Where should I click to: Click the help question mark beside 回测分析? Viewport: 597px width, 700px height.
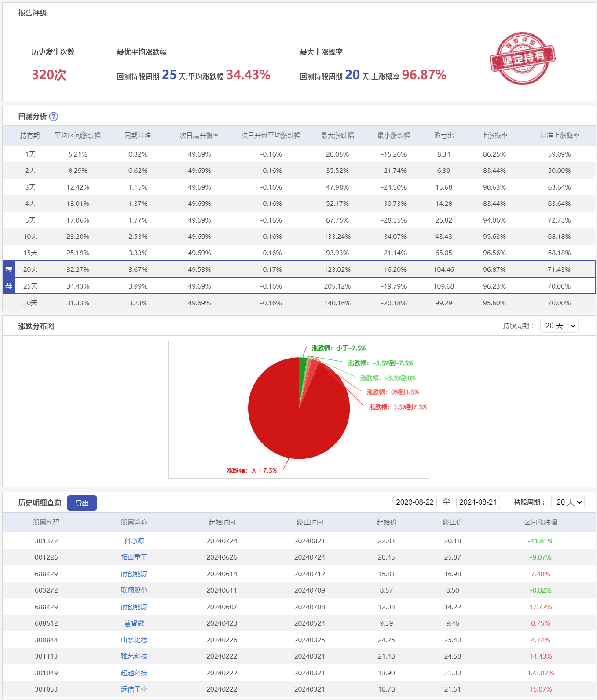pyautogui.click(x=54, y=117)
